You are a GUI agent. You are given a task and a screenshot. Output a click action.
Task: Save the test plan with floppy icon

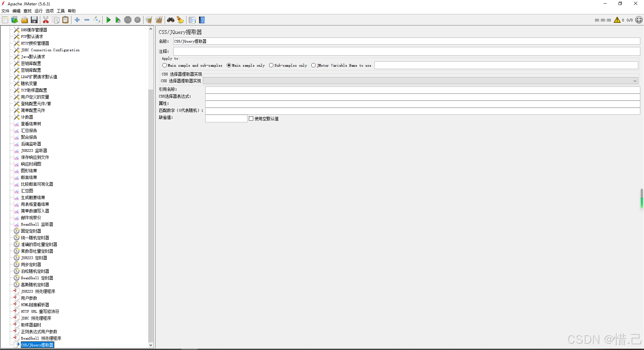[x=34, y=20]
